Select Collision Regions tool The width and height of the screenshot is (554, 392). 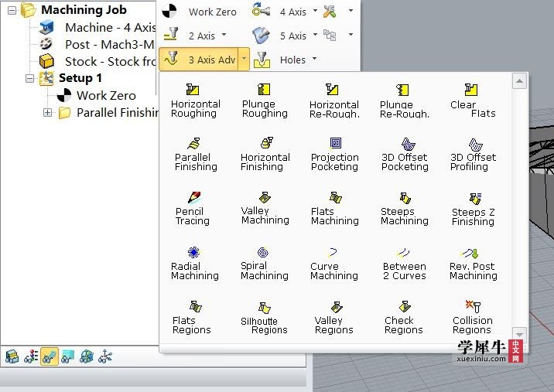pyautogui.click(x=473, y=318)
